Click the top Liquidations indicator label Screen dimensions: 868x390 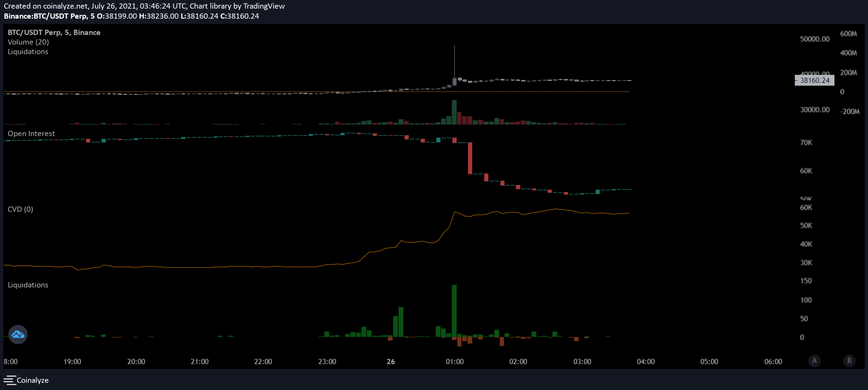28,52
